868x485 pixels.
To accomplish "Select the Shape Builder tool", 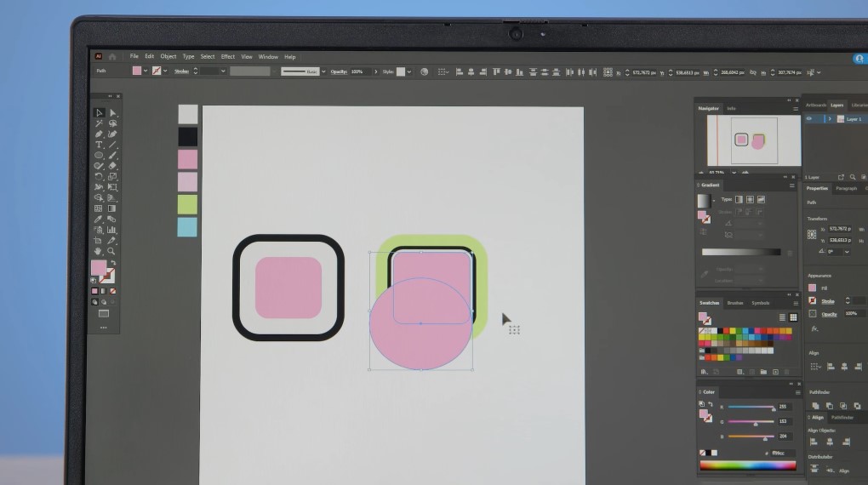I will pyautogui.click(x=99, y=197).
